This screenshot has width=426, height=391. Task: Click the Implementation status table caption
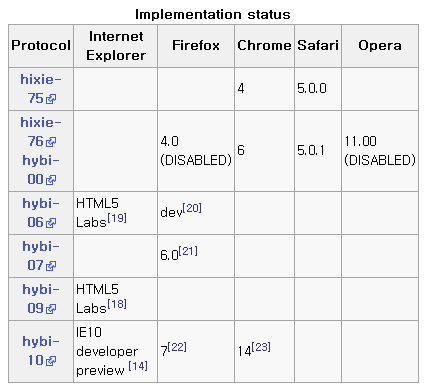213,14
